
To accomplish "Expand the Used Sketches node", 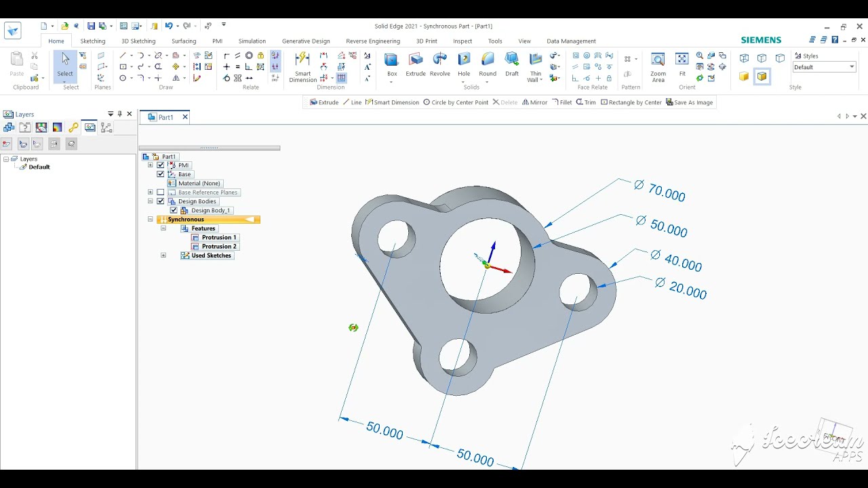I will click(163, 256).
